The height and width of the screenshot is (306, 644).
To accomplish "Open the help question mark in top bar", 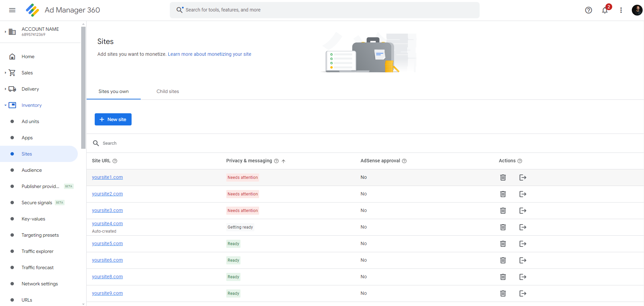I will point(589,10).
